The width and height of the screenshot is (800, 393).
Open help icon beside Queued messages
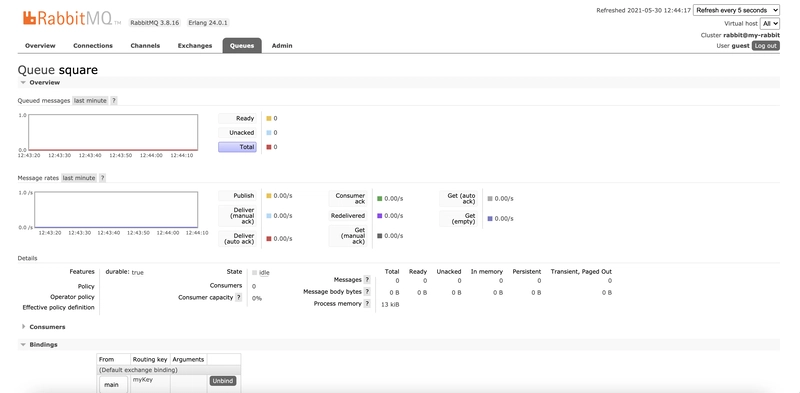[x=114, y=101]
